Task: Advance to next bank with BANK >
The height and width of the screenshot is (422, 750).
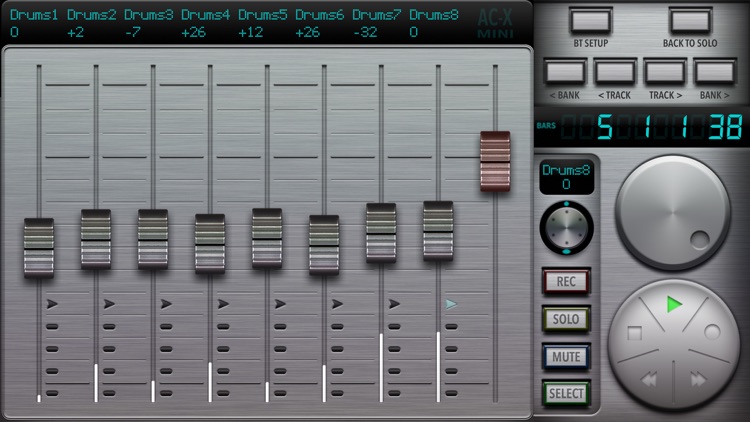Action: [715, 72]
